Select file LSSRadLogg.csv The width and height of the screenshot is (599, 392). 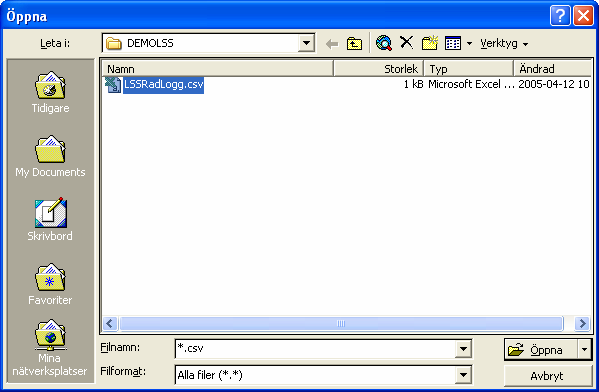tap(164, 84)
